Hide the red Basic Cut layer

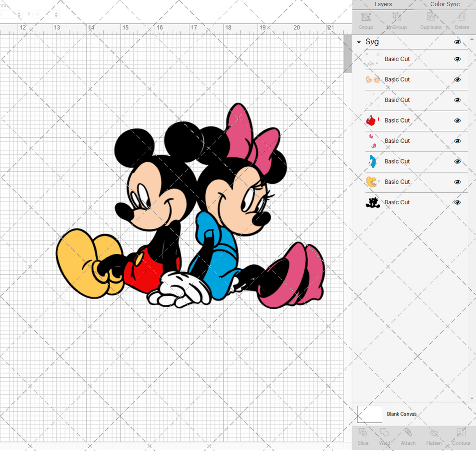457,120
